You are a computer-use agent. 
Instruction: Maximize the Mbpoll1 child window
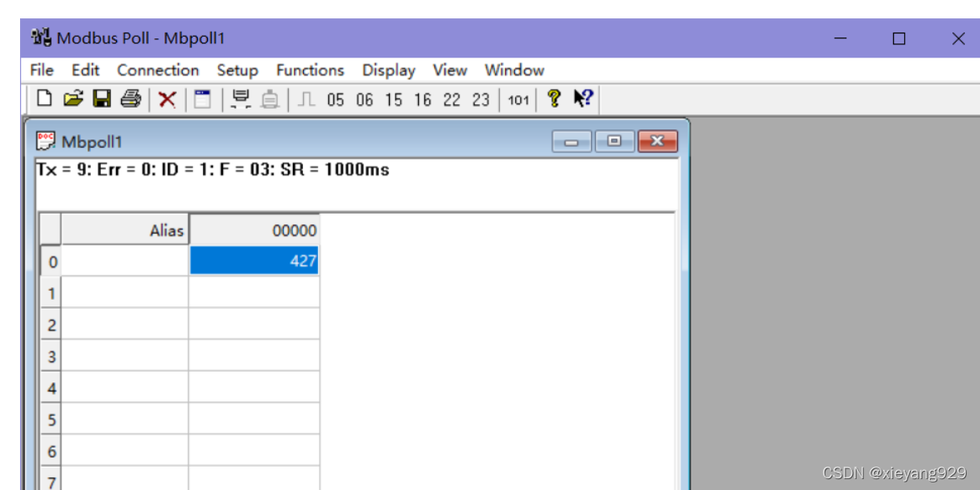[614, 142]
